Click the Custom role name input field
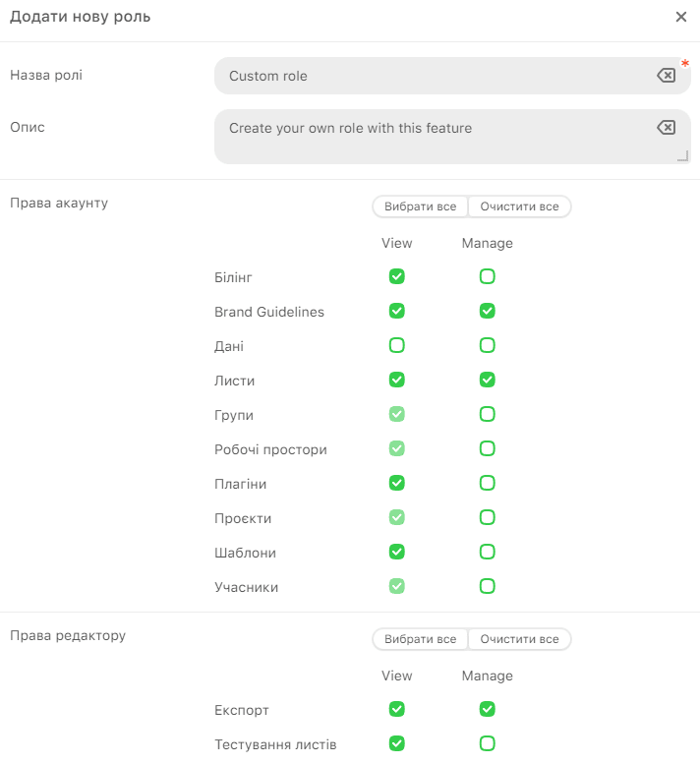This screenshot has width=700, height=764. pos(433,76)
